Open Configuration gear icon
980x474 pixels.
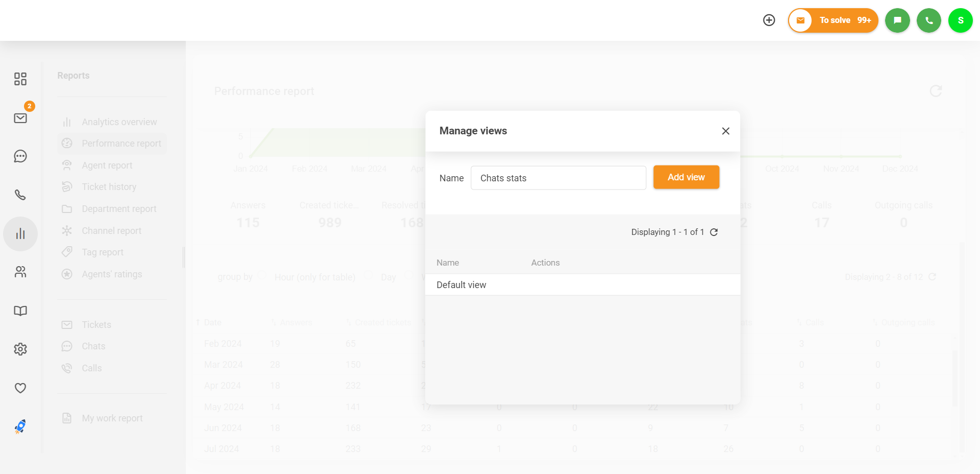click(x=20, y=349)
